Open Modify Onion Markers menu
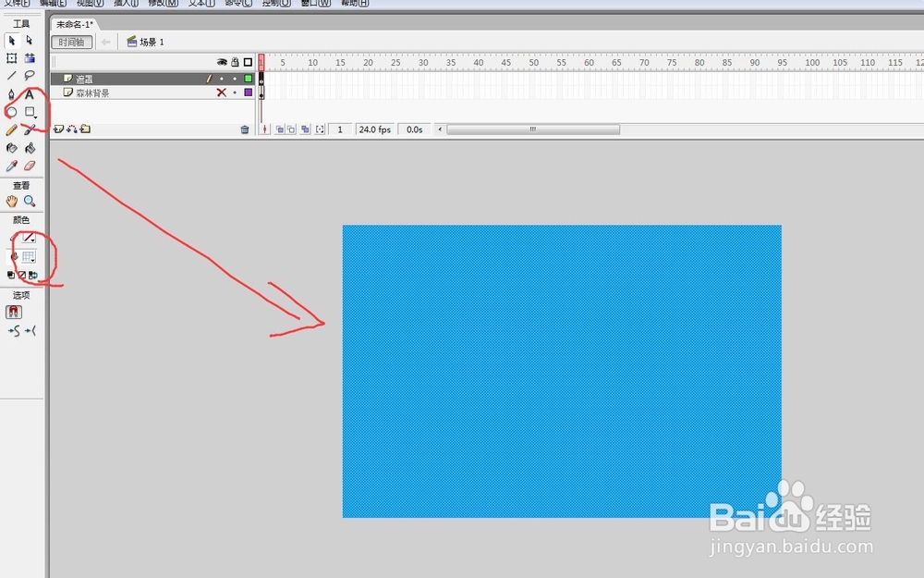The height and width of the screenshot is (578, 924). [320, 129]
